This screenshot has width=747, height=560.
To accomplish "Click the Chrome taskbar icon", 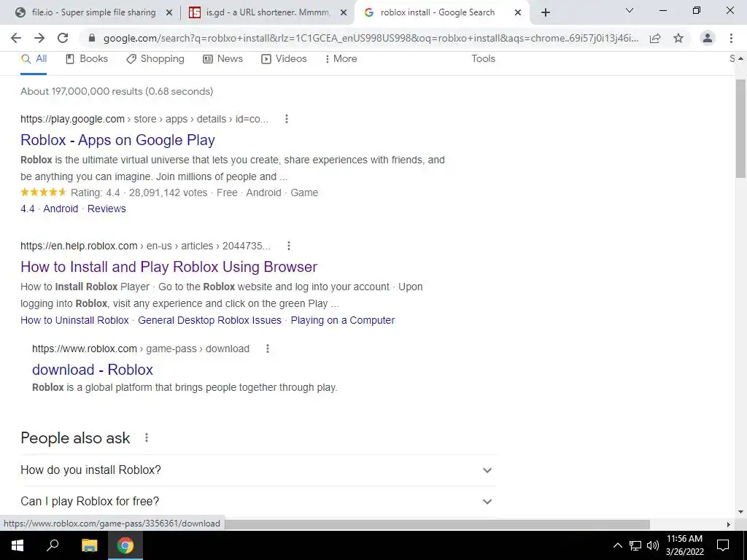I will [x=125, y=545].
